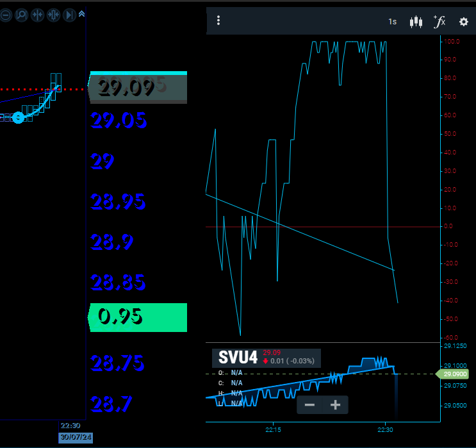Click the minus zoom button on mini chart
Screen dimensions: 476x448
click(x=309, y=405)
